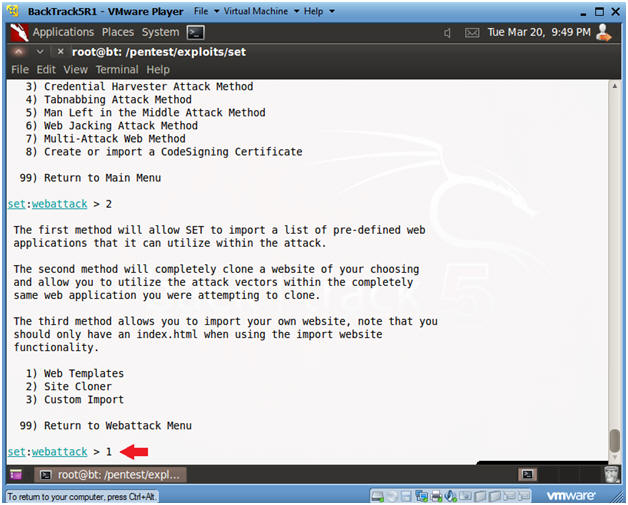Click the terminal window close X button
This screenshot has width=628, height=505.
tap(60, 52)
